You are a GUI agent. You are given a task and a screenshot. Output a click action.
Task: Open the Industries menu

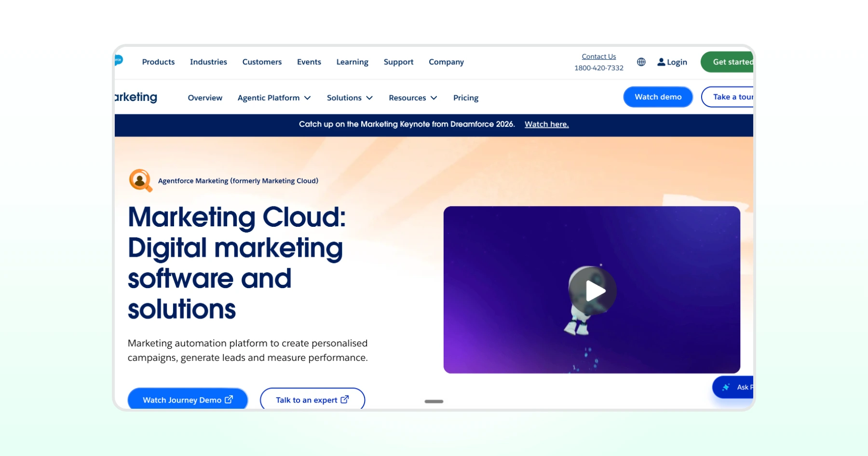(x=208, y=62)
